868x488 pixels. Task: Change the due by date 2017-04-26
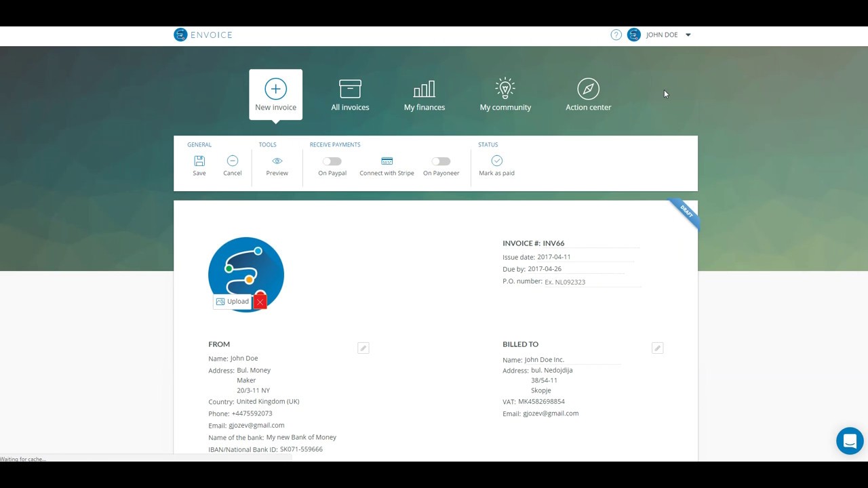(x=576, y=269)
